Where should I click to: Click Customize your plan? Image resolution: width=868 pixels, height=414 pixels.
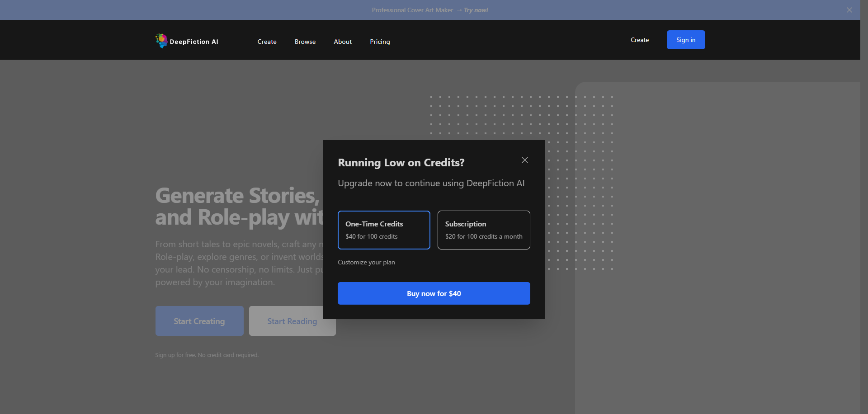(x=366, y=262)
